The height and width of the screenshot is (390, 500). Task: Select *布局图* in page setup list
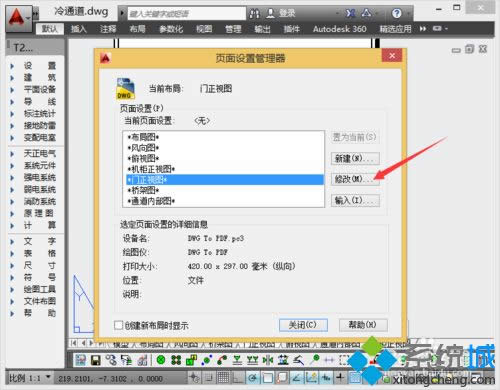(x=225, y=137)
